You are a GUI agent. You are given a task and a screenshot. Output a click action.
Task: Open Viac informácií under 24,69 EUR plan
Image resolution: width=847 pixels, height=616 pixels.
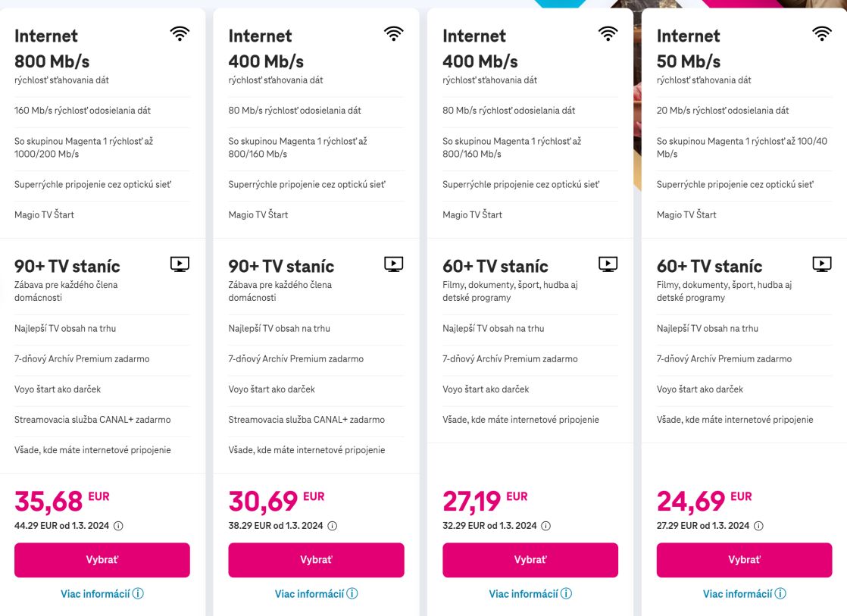(744, 594)
